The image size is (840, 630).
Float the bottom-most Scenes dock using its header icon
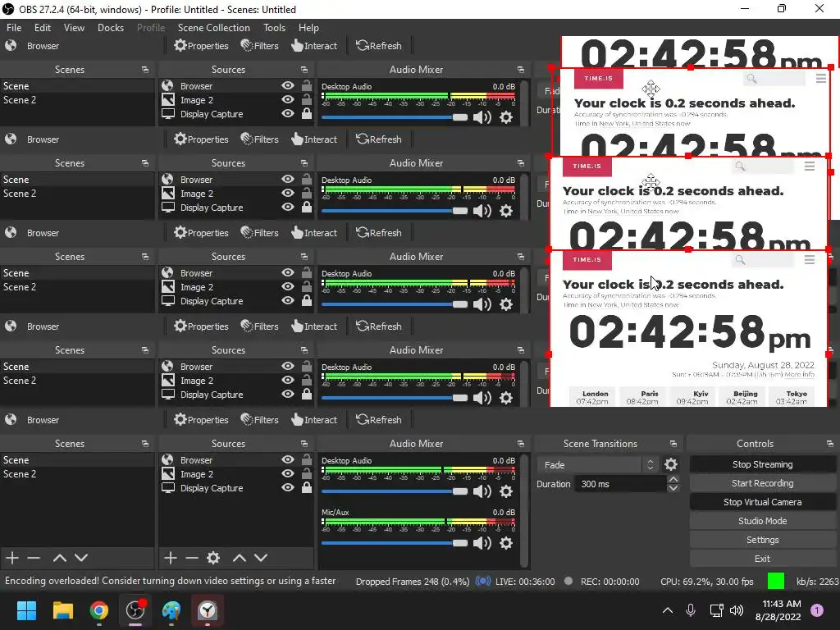click(145, 444)
